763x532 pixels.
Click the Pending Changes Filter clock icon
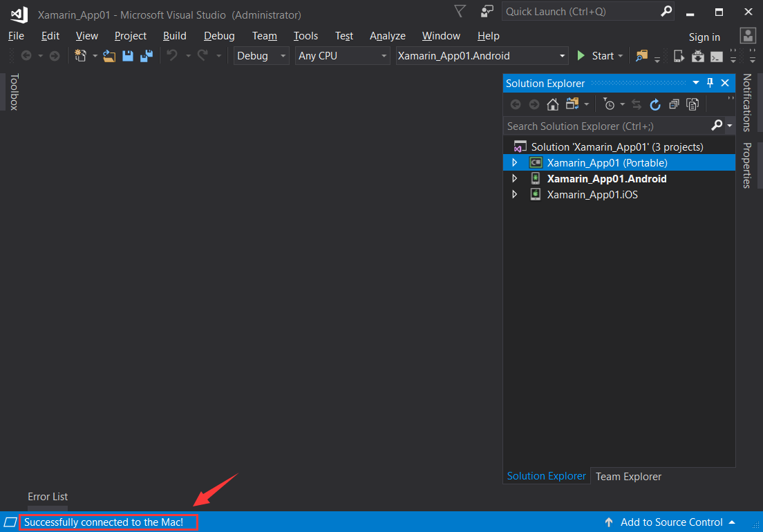[609, 104]
